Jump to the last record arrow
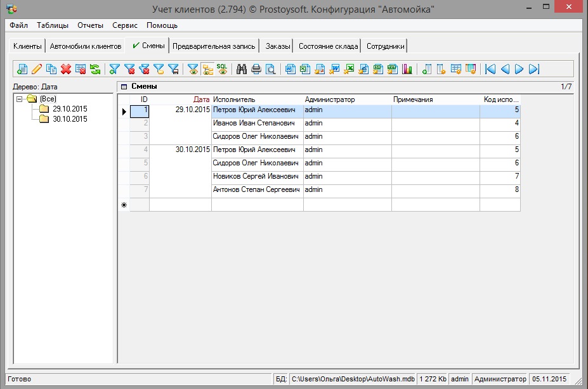Viewport: 588px width, 389px height. 534,69
